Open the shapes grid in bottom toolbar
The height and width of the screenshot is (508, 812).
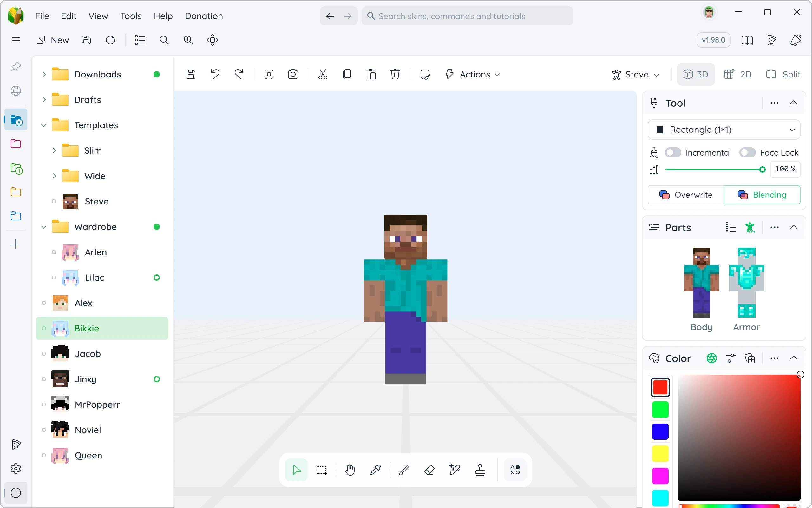coord(515,470)
